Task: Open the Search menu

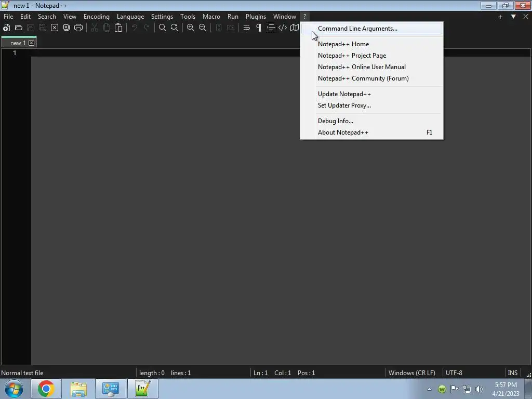Action: click(47, 17)
